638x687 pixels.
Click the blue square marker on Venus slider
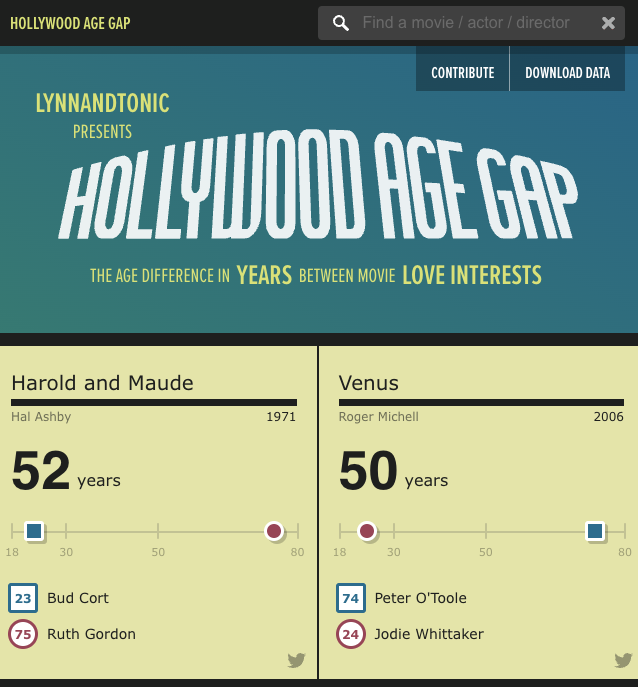[595, 530]
